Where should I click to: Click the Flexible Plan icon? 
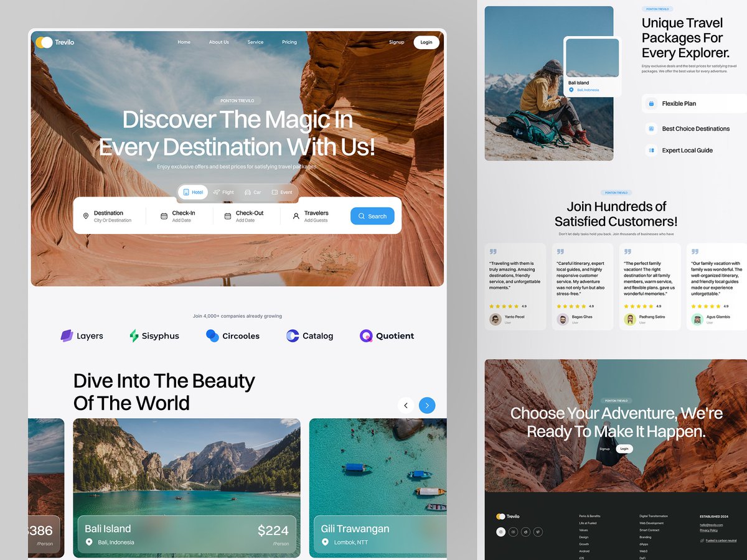click(651, 104)
